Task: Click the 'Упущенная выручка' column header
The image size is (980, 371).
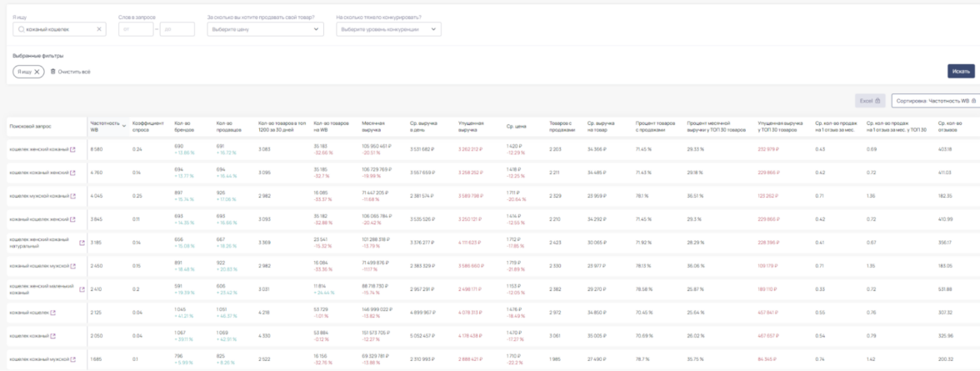Action: [471, 127]
